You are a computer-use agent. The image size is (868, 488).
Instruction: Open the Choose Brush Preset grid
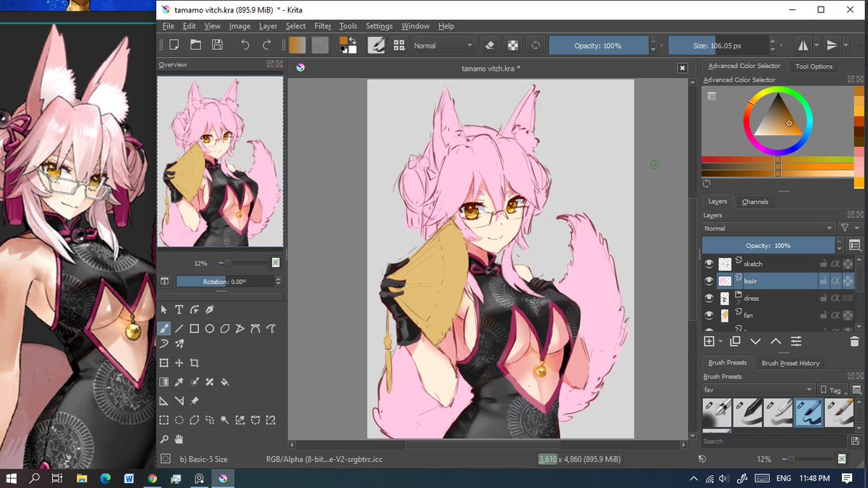[x=399, y=45]
